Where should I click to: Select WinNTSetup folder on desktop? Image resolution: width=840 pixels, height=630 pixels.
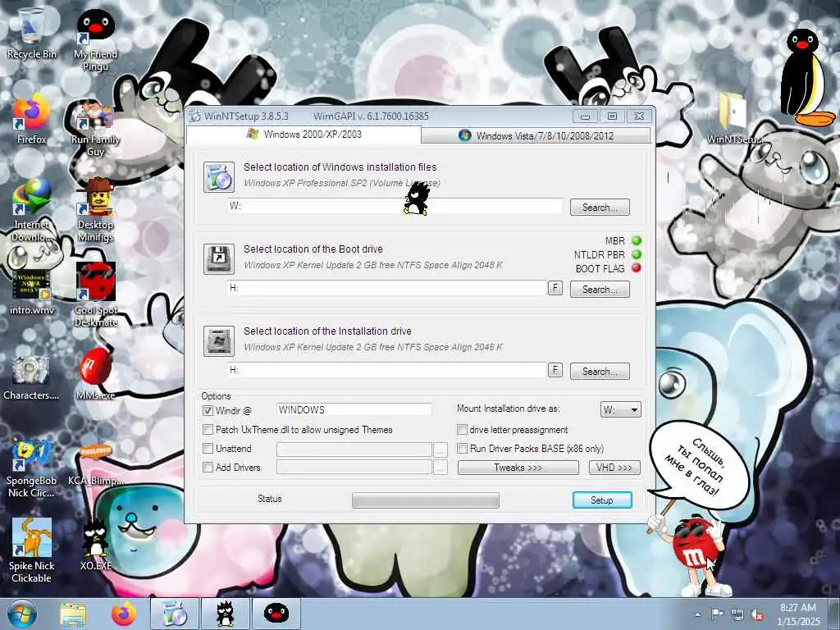[734, 119]
